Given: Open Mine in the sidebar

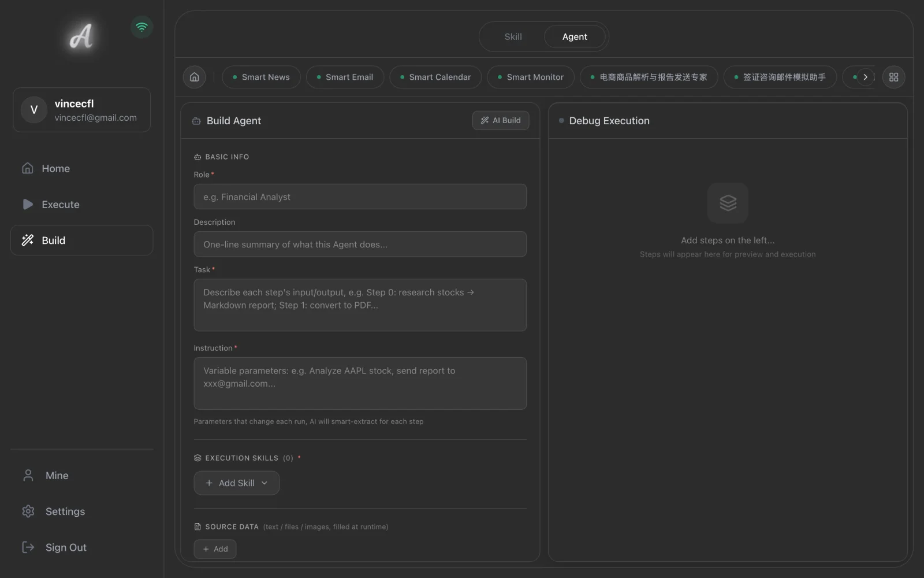Looking at the screenshot, I should coord(81,476).
